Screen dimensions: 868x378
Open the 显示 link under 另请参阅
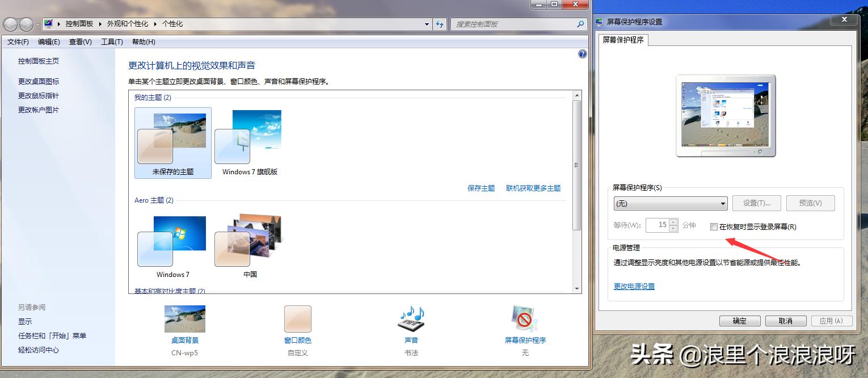[25, 322]
